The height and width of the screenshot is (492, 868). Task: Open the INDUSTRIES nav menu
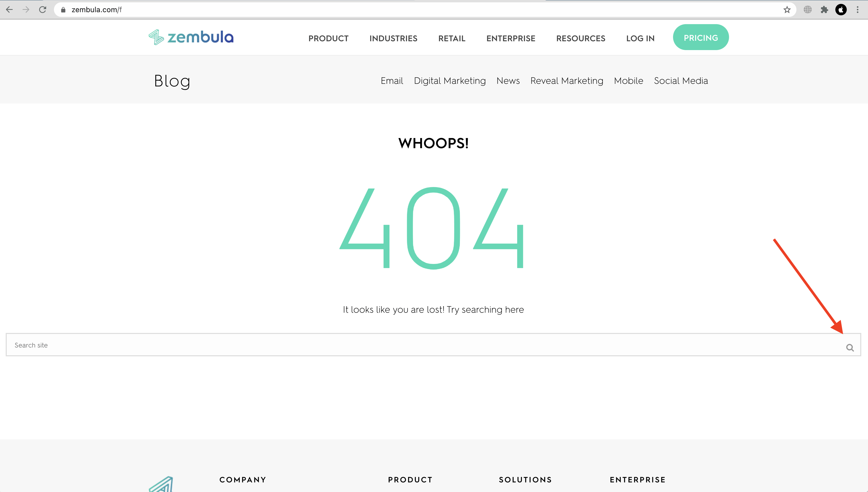393,38
